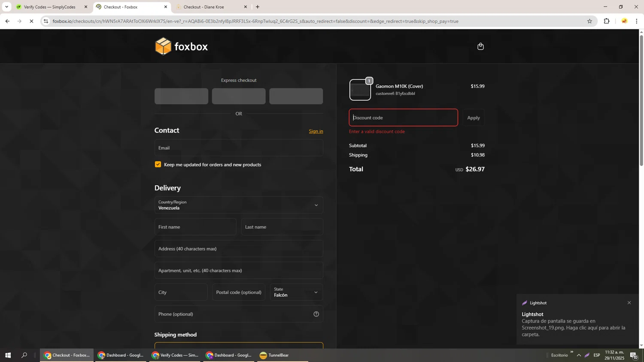Open a new browser tab
644x362 pixels.
tap(258, 7)
